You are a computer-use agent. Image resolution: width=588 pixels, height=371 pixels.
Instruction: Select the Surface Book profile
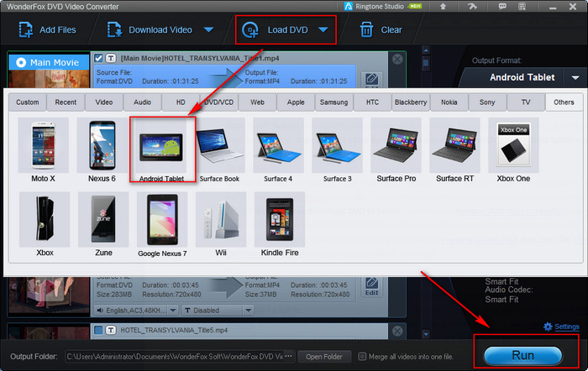pyautogui.click(x=220, y=150)
